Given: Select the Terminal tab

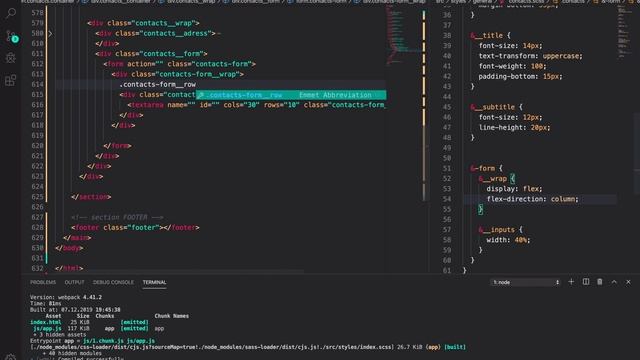Looking at the screenshot, I should coord(154,282).
